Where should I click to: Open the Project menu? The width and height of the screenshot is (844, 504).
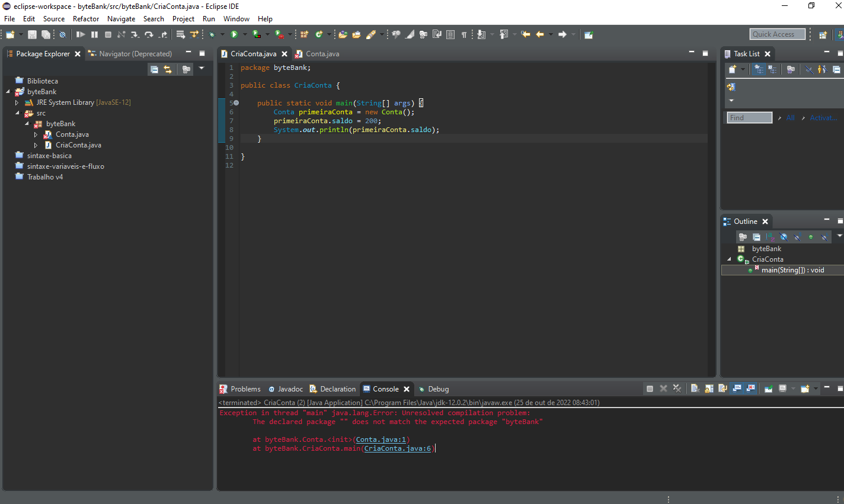[183, 19]
